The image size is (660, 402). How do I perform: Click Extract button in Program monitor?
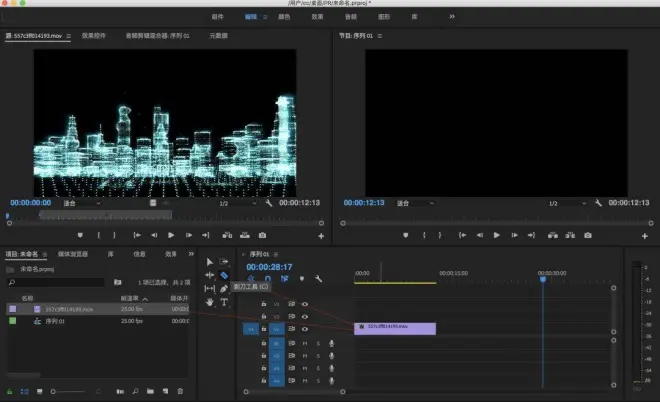[x=570, y=235]
